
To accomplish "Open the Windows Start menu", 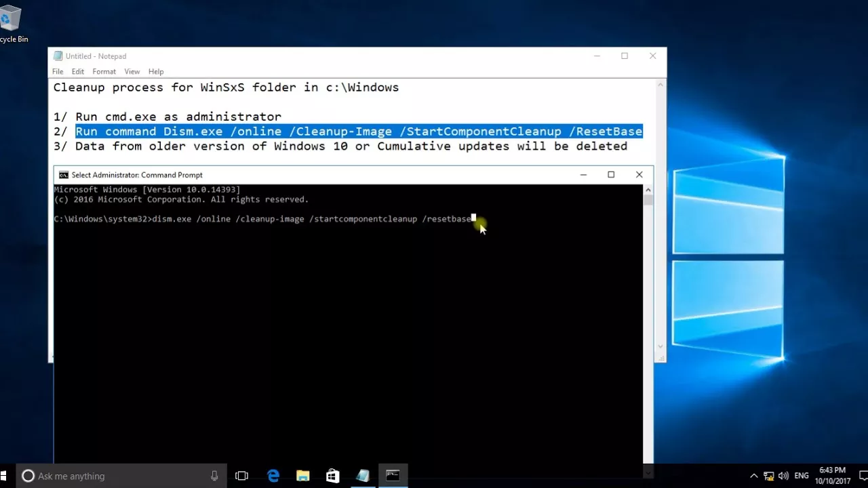I will click(3, 476).
